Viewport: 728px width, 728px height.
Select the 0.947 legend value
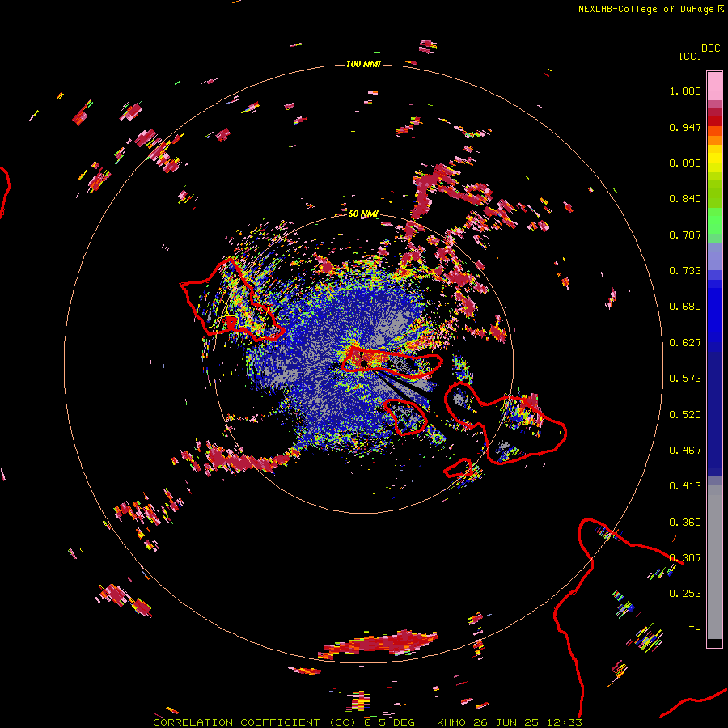click(x=685, y=127)
